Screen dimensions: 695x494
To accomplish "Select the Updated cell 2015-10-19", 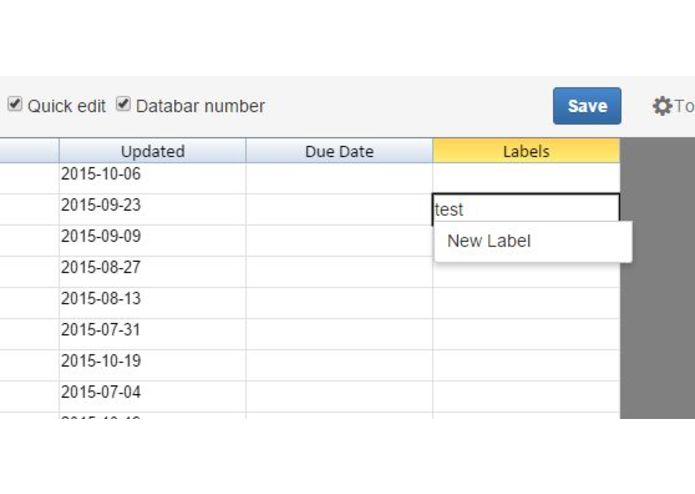I will click(152, 366).
